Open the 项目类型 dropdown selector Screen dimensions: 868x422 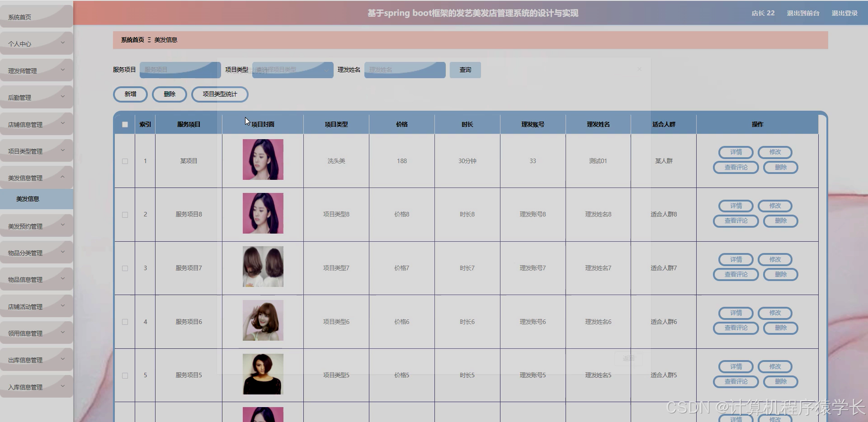(x=292, y=70)
